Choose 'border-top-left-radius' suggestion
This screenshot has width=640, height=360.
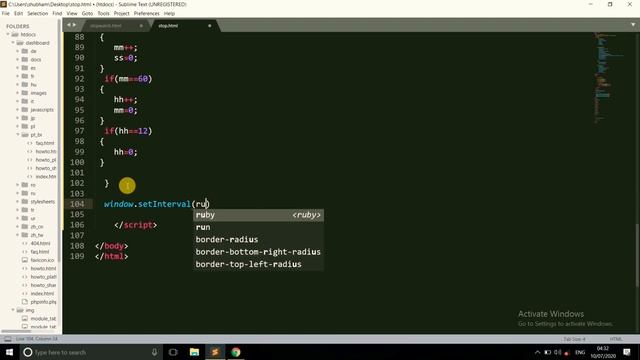[258, 264]
